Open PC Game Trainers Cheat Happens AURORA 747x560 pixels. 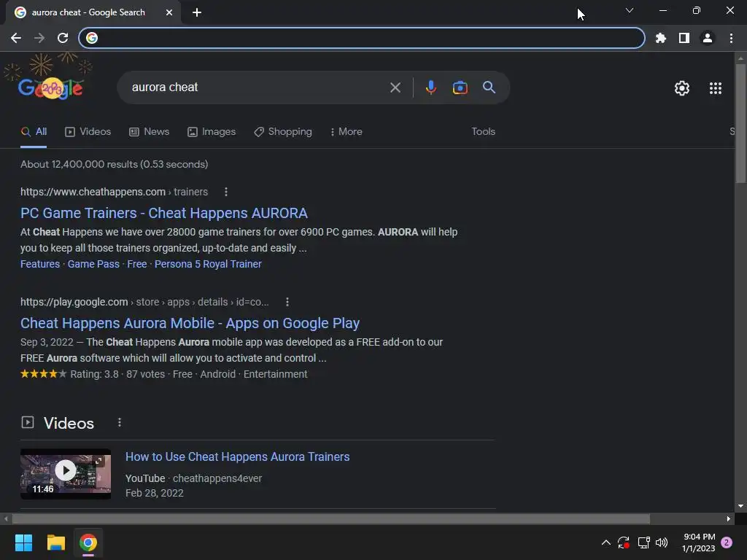coord(164,214)
